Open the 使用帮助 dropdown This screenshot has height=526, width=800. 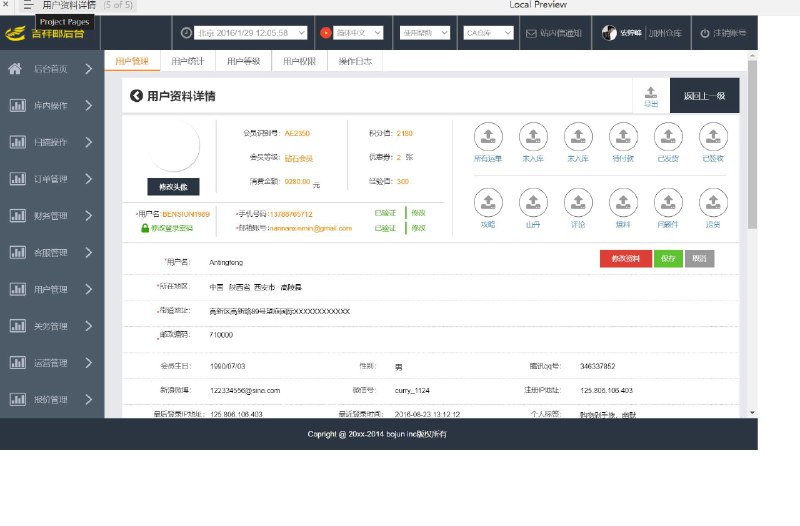point(424,33)
